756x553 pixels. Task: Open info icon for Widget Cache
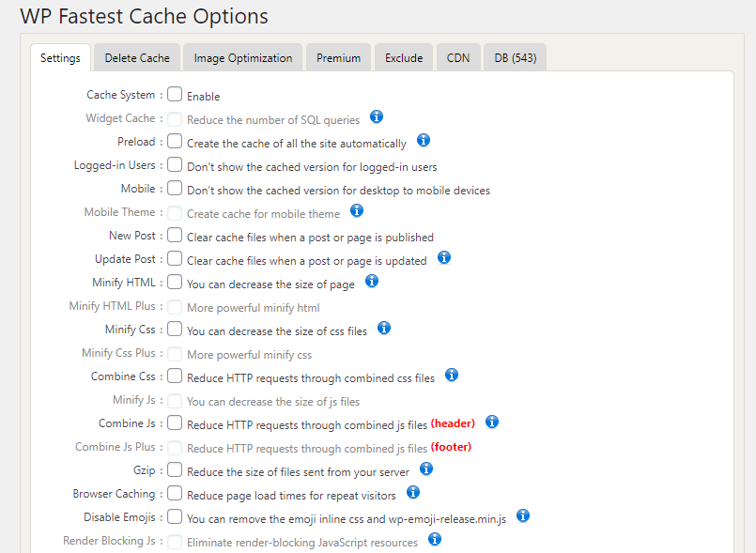point(377,116)
